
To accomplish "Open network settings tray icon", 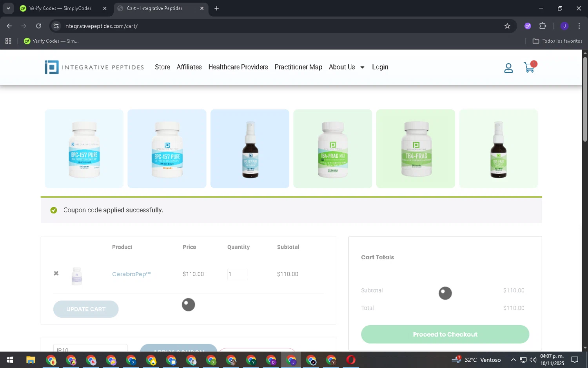I will pos(523,360).
